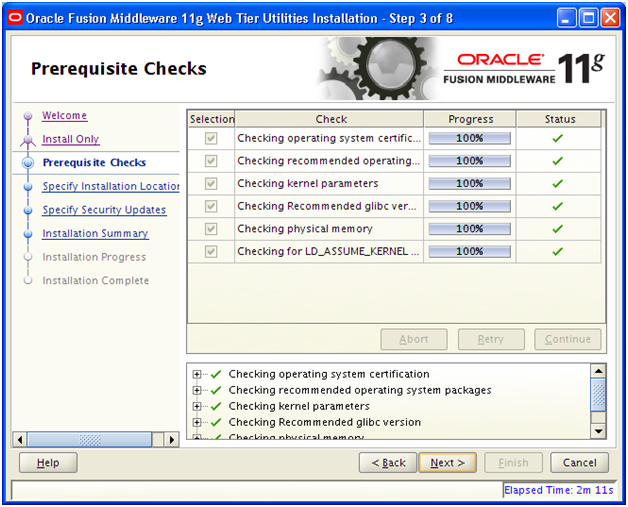Click the Abort button
The image size is (628, 507).
pos(414,340)
